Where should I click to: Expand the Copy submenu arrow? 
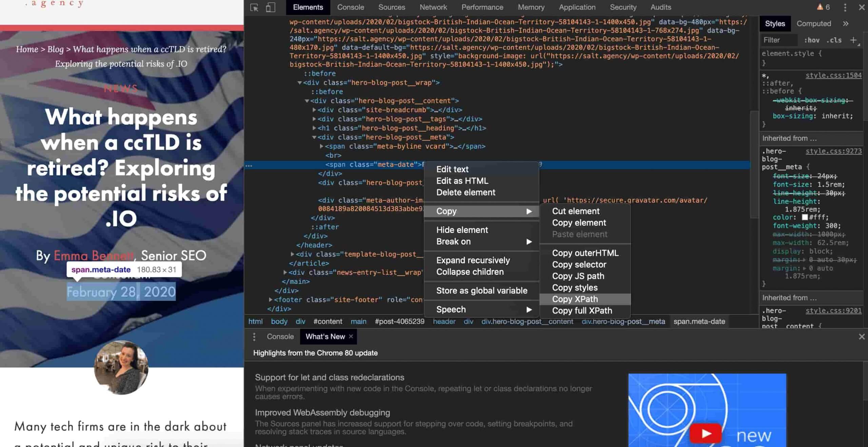(529, 210)
